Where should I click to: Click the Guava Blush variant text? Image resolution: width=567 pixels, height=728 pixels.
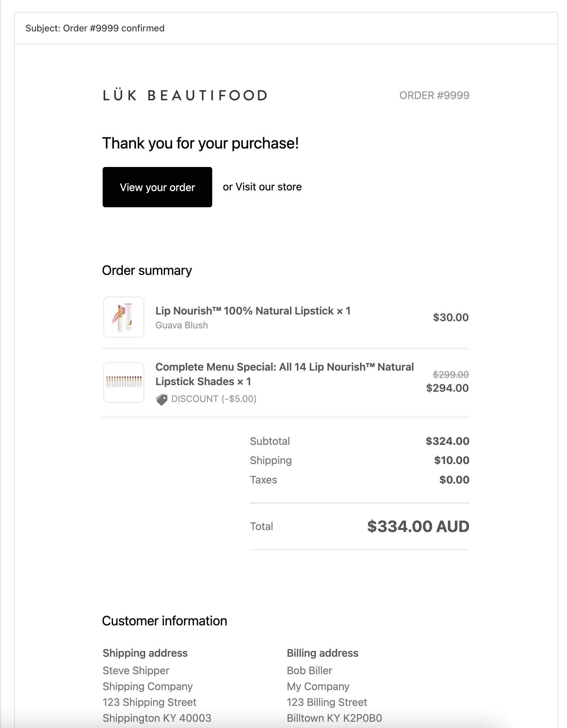point(182,325)
